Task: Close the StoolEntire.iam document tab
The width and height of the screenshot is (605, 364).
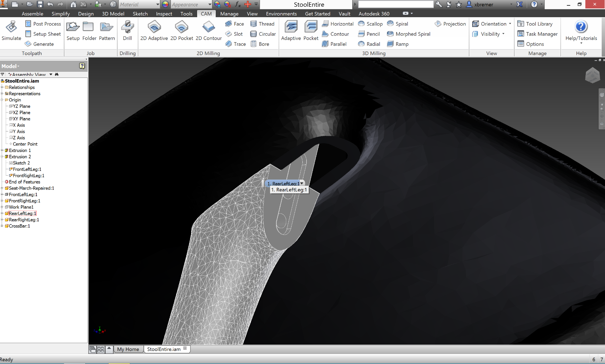Action: [185, 348]
